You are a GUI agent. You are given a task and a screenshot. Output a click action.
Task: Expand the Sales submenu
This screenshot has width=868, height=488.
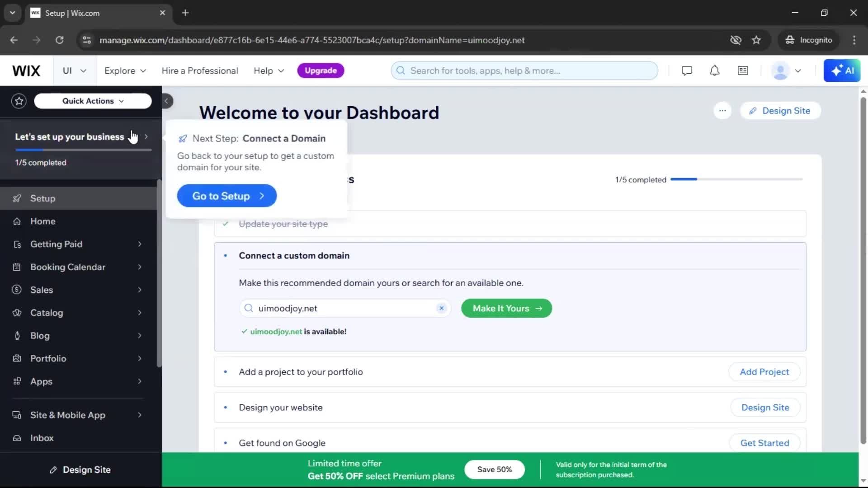click(x=140, y=290)
